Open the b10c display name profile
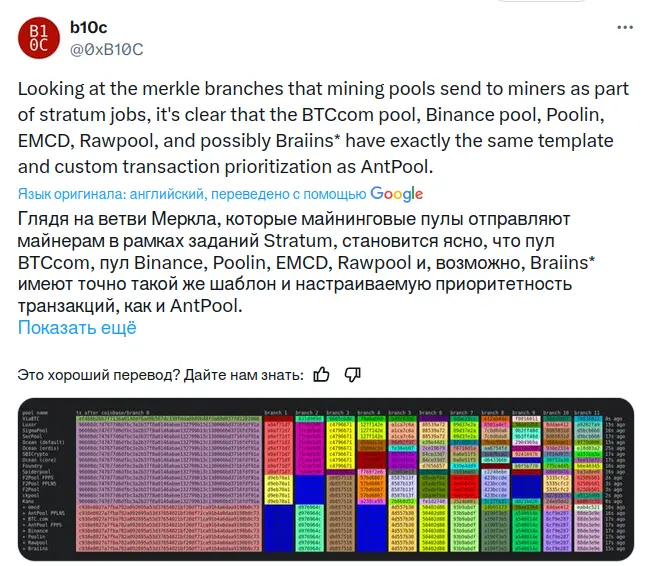 (x=88, y=27)
